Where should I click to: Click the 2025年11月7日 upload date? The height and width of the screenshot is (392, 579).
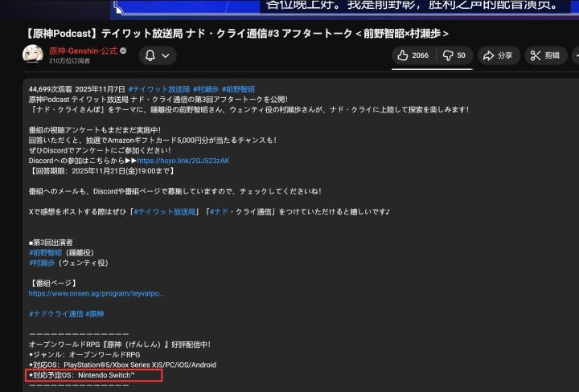pyautogui.click(x=100, y=89)
